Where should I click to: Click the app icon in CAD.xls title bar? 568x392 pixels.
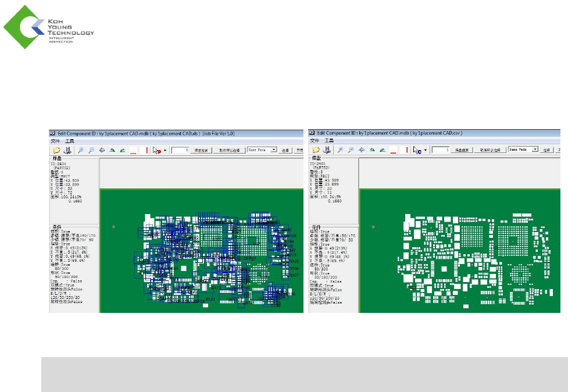tap(52, 133)
